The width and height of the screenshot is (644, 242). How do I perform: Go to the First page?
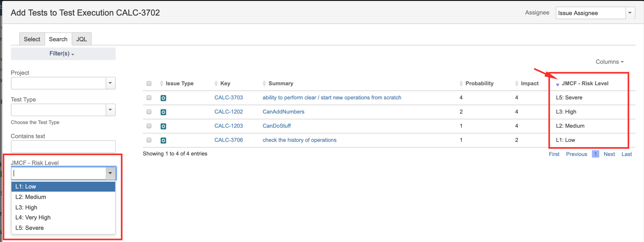pyautogui.click(x=554, y=154)
